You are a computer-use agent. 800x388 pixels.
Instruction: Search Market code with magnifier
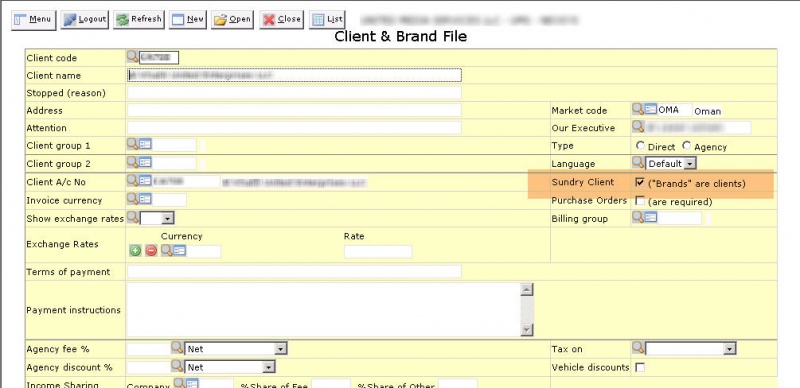click(638, 108)
